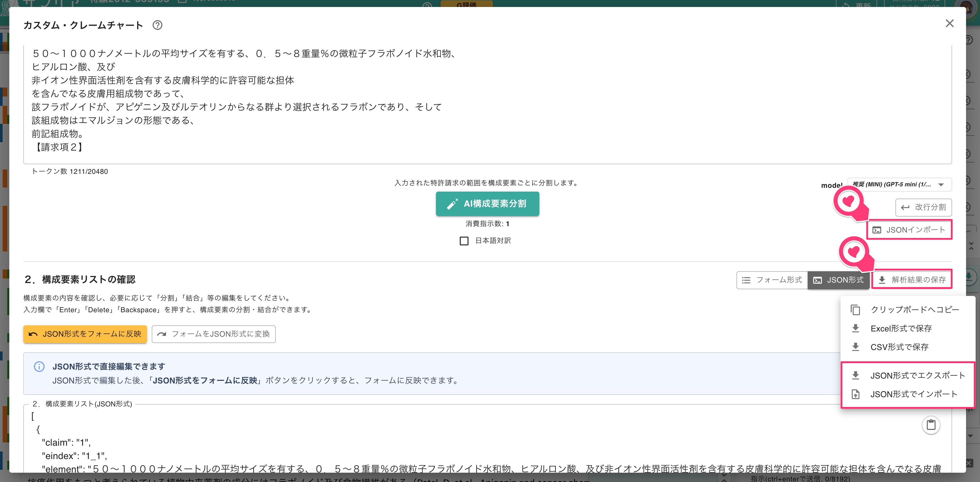Click the help question mark icon beside カスタム・クレームチャート
This screenshot has width=980, height=482.
(157, 25)
